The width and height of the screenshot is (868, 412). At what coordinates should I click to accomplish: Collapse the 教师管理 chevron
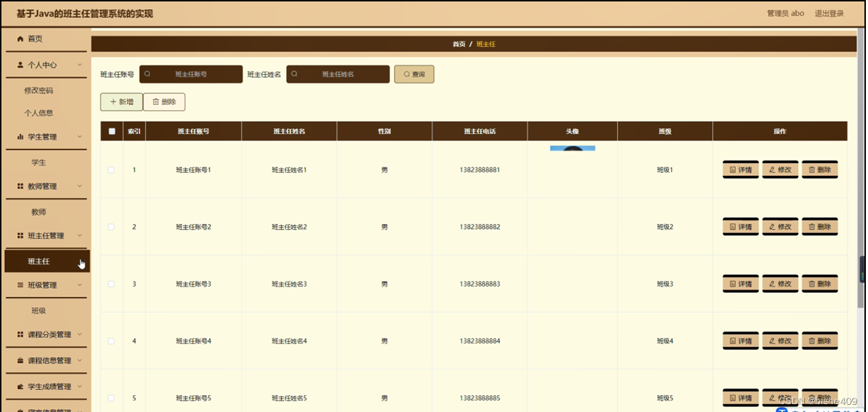click(x=79, y=186)
